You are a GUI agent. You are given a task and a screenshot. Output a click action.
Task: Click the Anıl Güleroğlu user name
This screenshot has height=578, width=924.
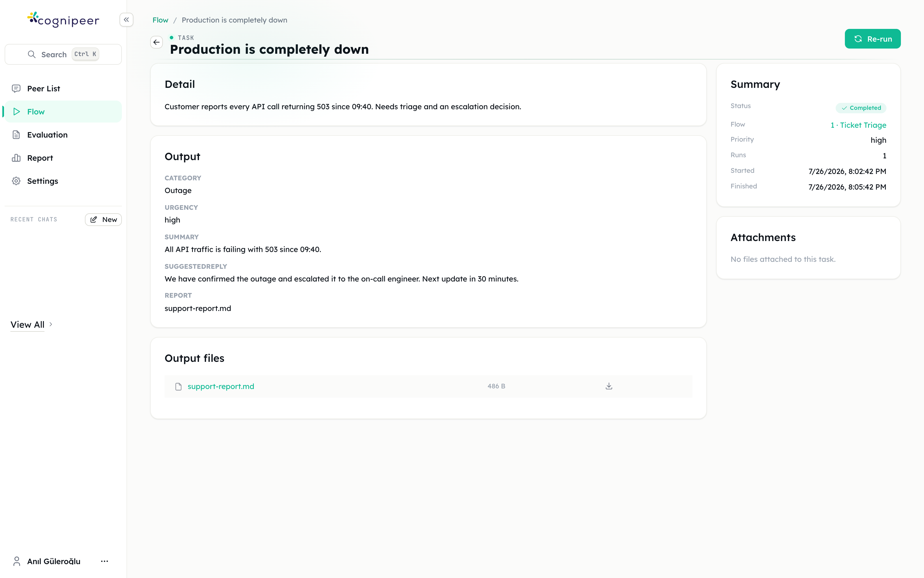[54, 561]
